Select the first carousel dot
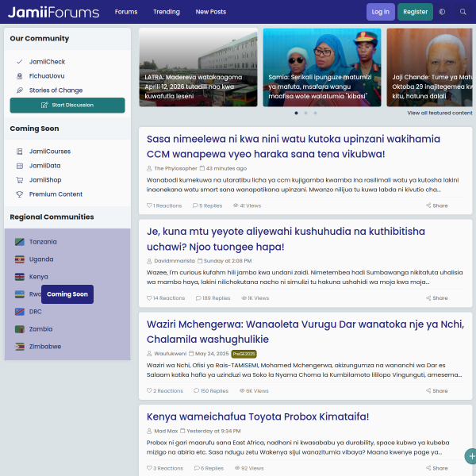Image resolution: width=476 pixels, height=476 pixels. [x=296, y=113]
